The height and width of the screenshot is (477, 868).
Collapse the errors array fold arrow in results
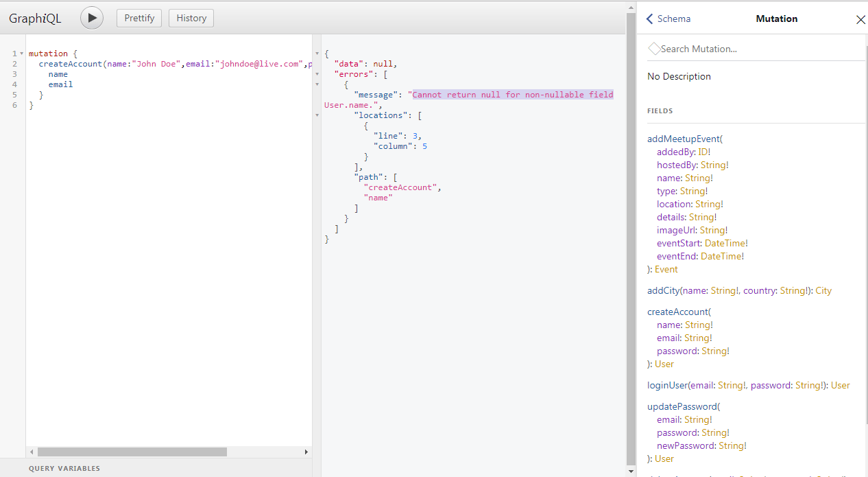tap(317, 74)
